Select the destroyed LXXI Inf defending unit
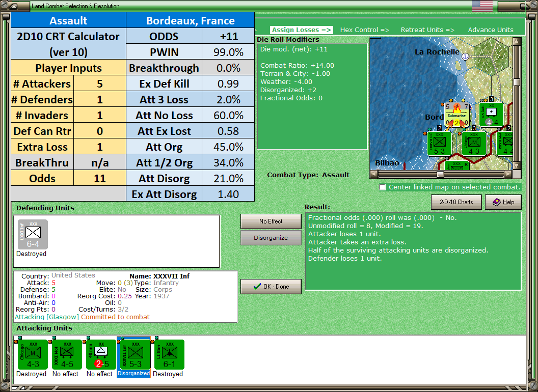This screenshot has height=392, width=538. tap(33, 234)
